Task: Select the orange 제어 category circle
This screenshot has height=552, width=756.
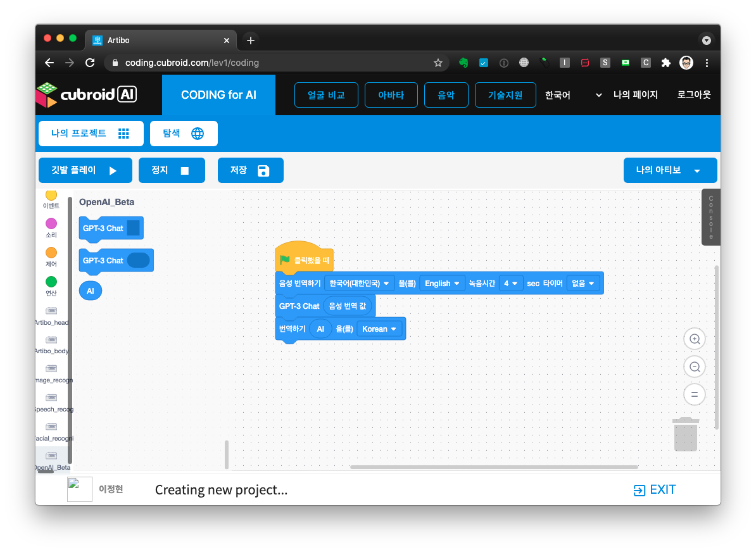Action: coord(51,253)
